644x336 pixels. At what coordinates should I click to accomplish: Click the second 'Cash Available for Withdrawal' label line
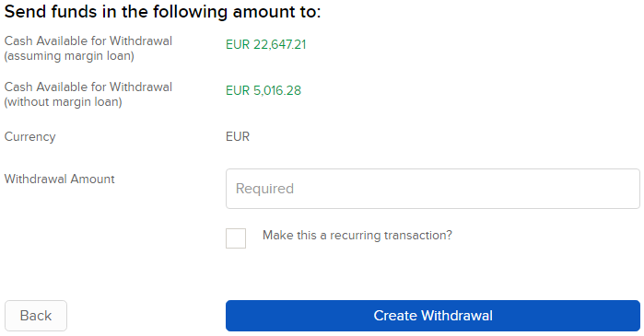click(x=88, y=87)
